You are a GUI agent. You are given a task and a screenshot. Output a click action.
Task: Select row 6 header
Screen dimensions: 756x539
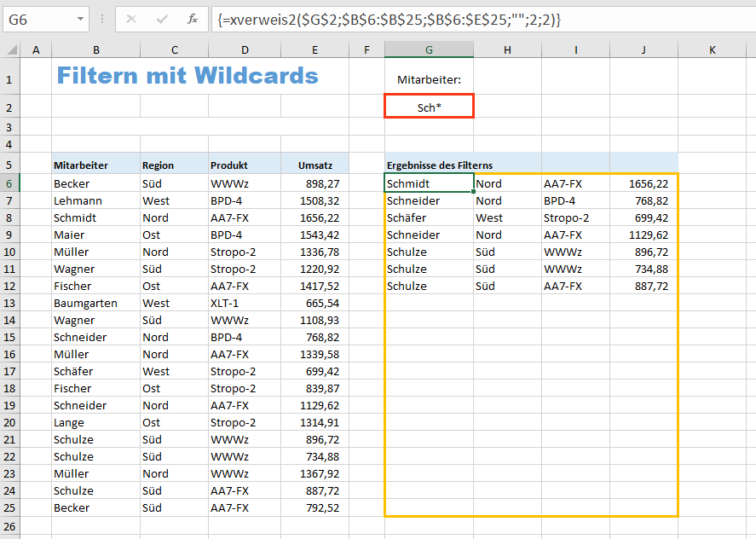coord(9,184)
